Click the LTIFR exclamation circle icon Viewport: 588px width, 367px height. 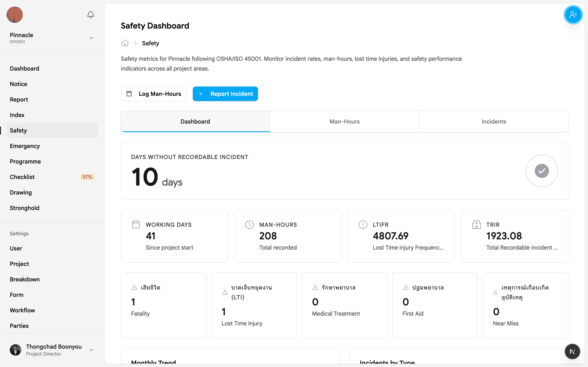(x=363, y=224)
